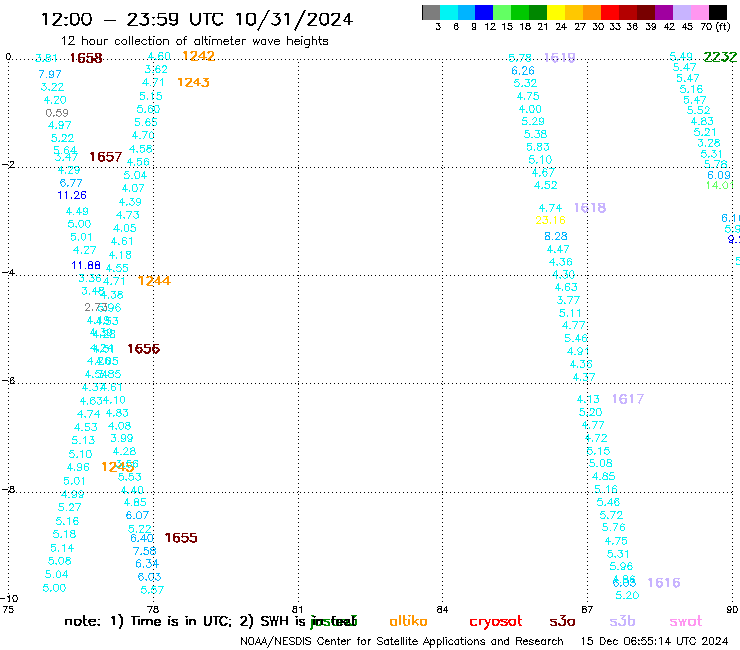The height and width of the screenshot is (650, 740).
Task: Select the orange legend swatch
Action: pyautogui.click(x=591, y=13)
